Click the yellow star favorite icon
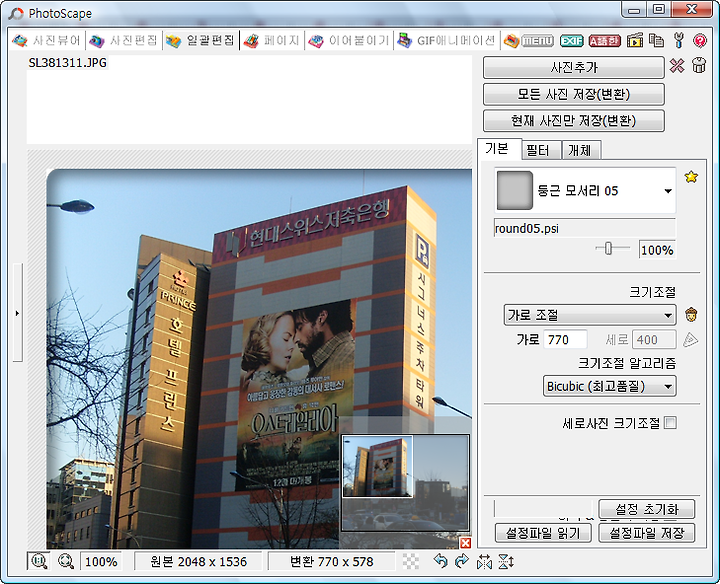 click(x=691, y=177)
